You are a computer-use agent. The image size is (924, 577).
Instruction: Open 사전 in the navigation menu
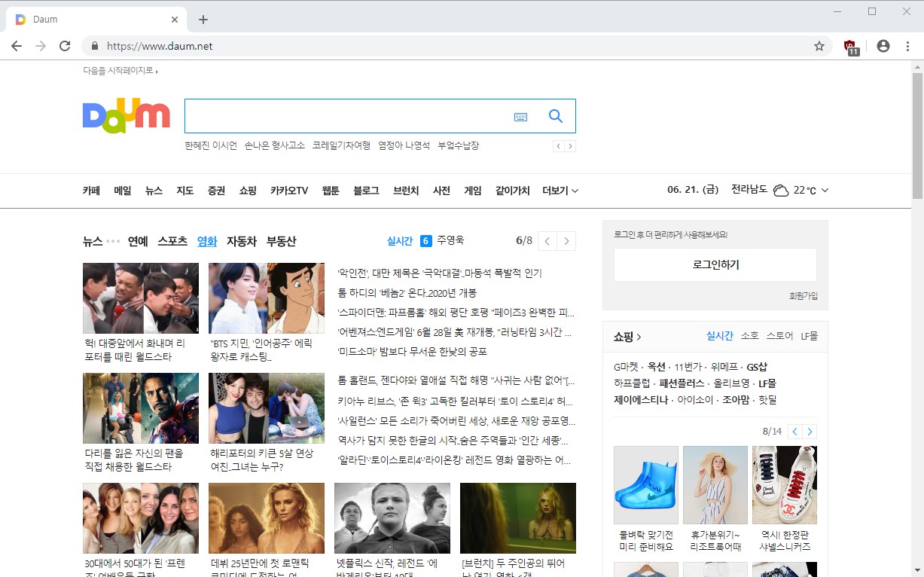(x=441, y=191)
